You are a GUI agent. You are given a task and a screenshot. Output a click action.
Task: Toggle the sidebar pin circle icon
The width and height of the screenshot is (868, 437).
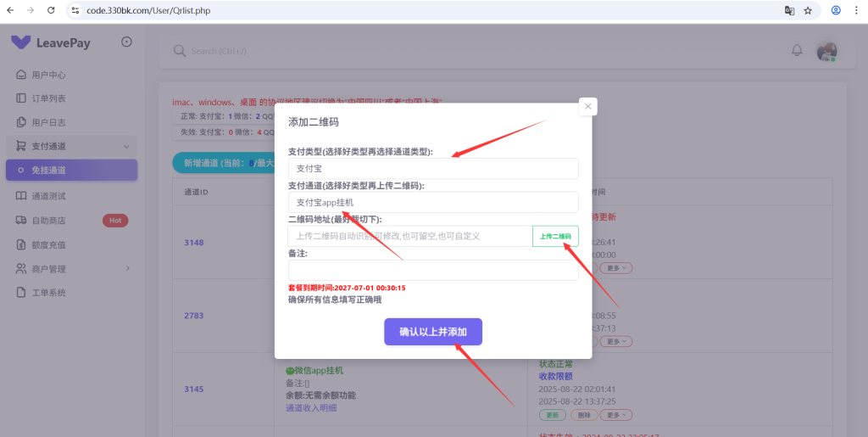[127, 42]
